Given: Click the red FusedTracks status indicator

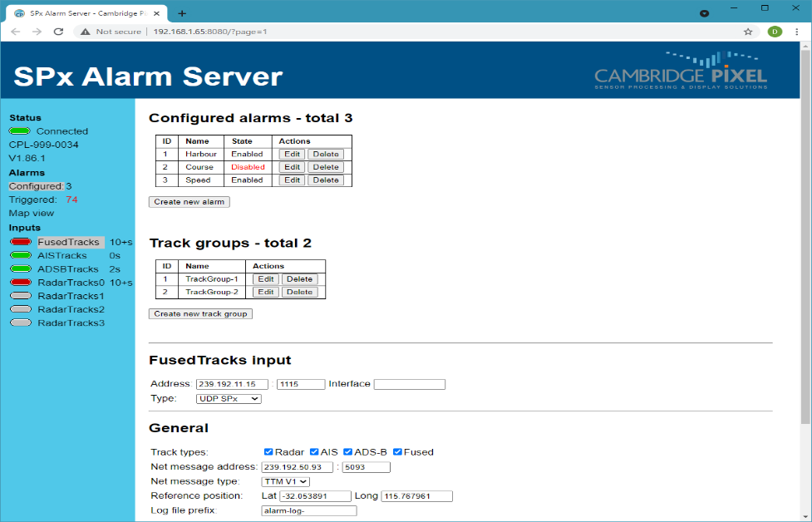Looking at the screenshot, I should click(21, 242).
